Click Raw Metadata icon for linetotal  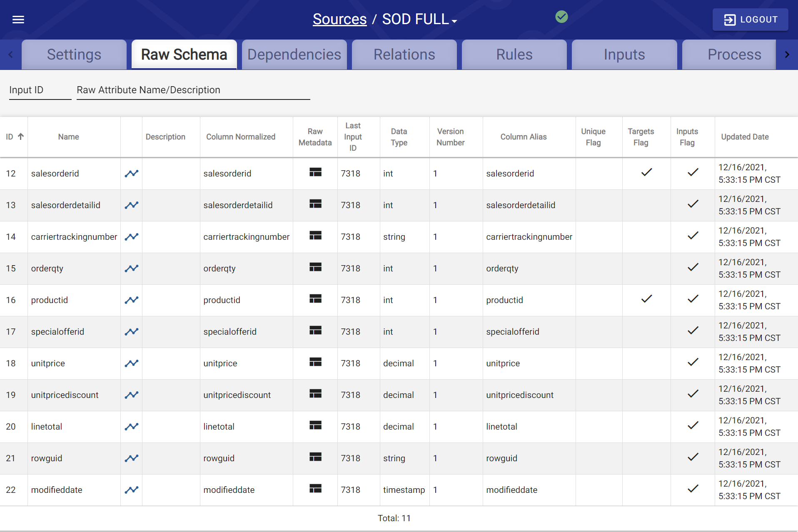tap(315, 425)
